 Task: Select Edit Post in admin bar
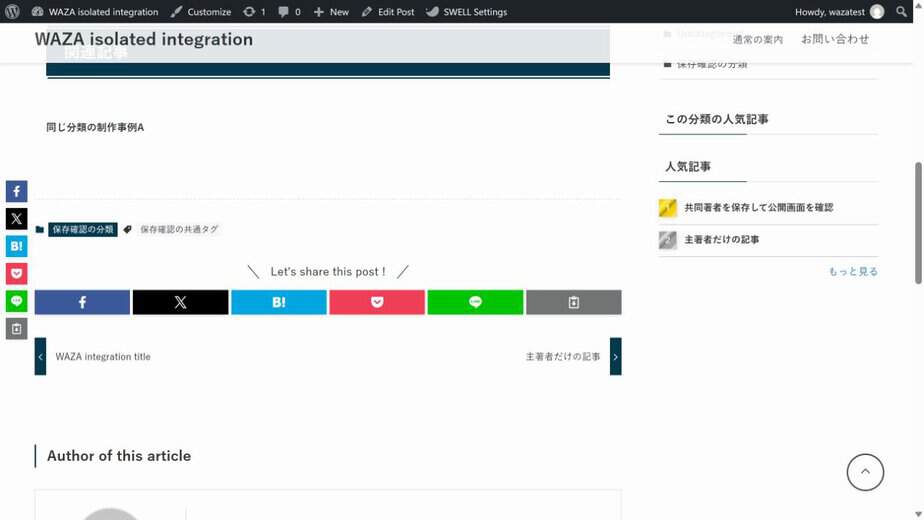(388, 11)
